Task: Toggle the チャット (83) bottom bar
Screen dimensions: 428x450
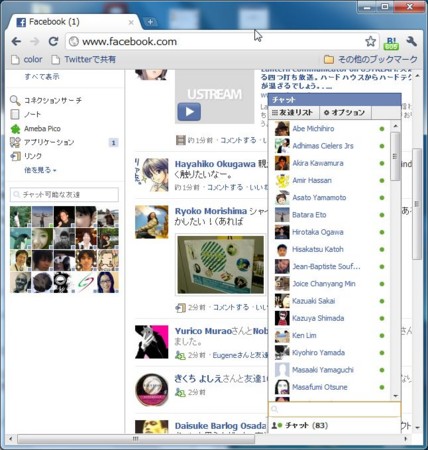Action: pyautogui.click(x=334, y=426)
